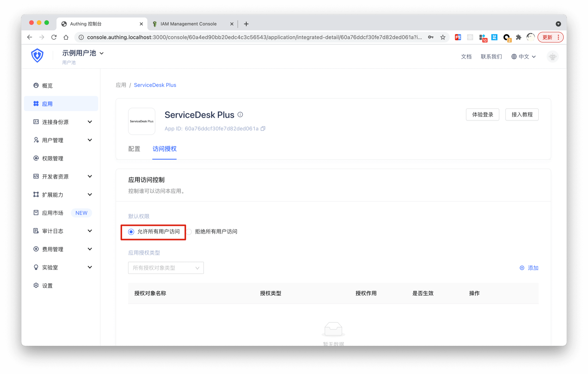The height and width of the screenshot is (374, 588).
Task: Click the browser reload icon
Action: pos(54,37)
